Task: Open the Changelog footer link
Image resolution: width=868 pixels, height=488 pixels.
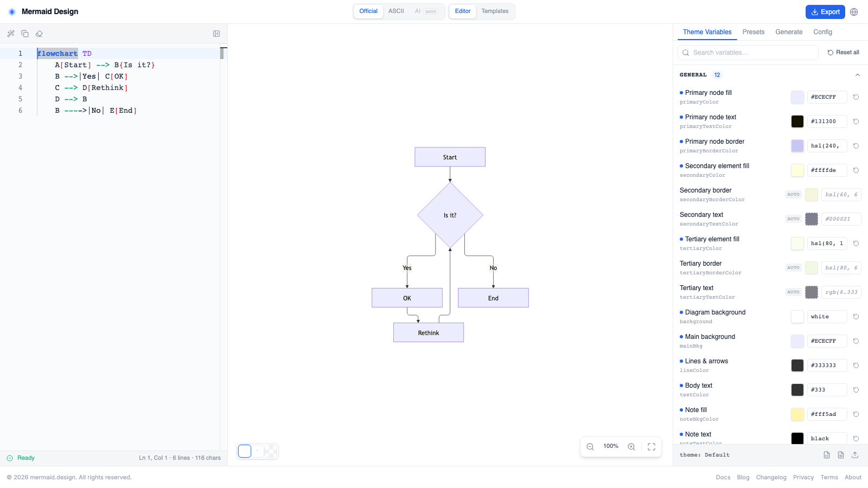Action: click(x=771, y=478)
